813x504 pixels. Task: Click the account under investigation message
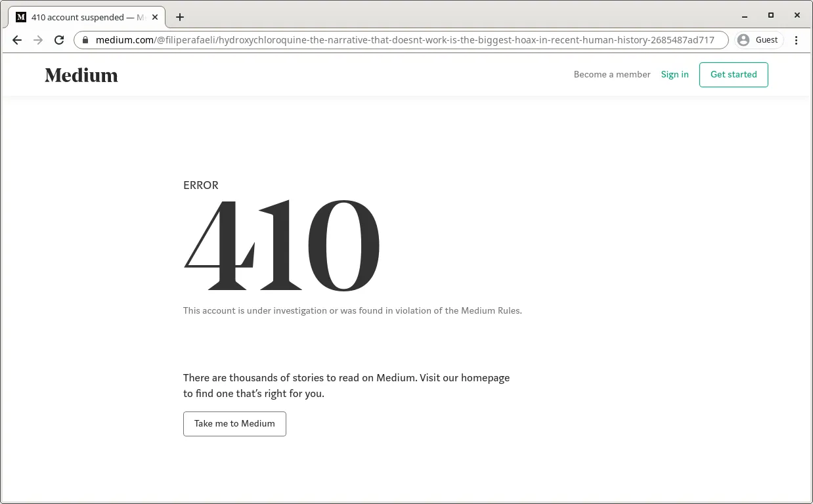click(x=353, y=310)
